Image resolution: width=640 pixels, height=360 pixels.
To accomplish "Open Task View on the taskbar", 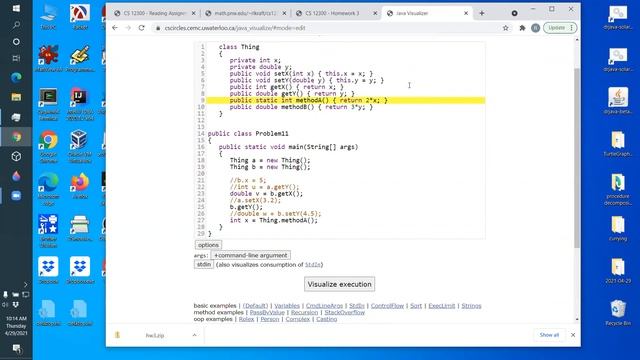I will pos(16,58).
